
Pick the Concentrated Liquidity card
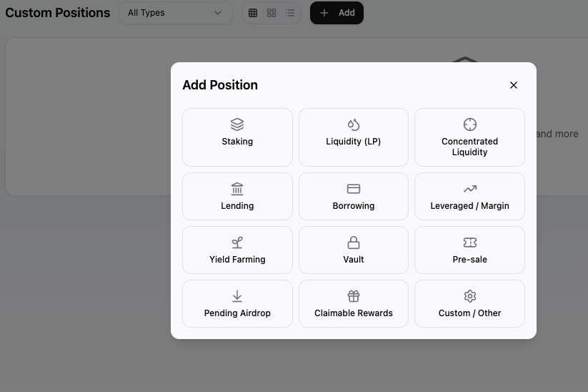click(x=469, y=137)
